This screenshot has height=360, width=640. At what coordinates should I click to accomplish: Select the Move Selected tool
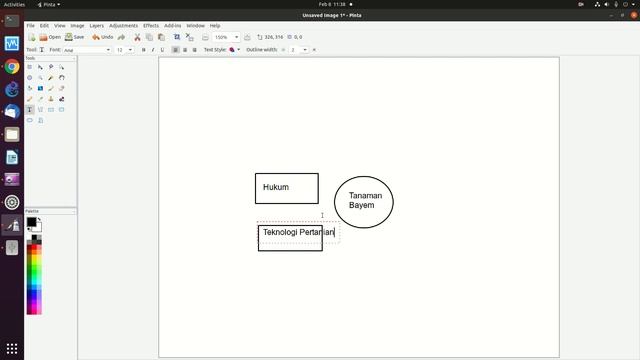point(40,67)
